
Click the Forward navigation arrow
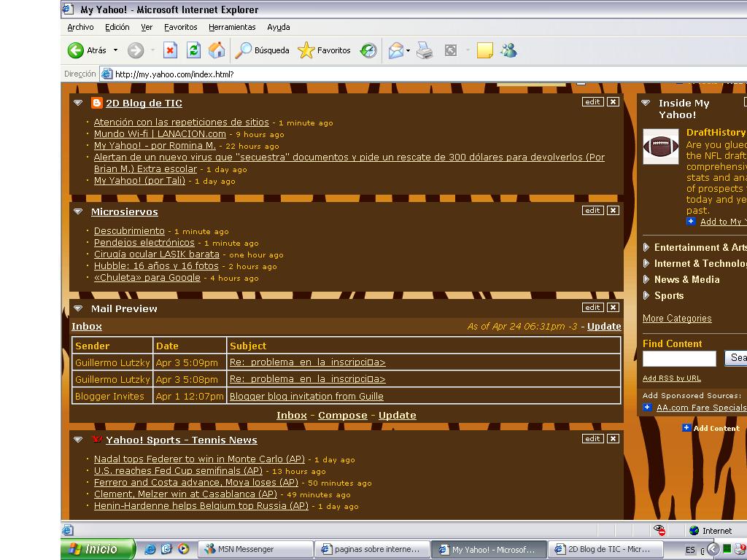coord(136,50)
